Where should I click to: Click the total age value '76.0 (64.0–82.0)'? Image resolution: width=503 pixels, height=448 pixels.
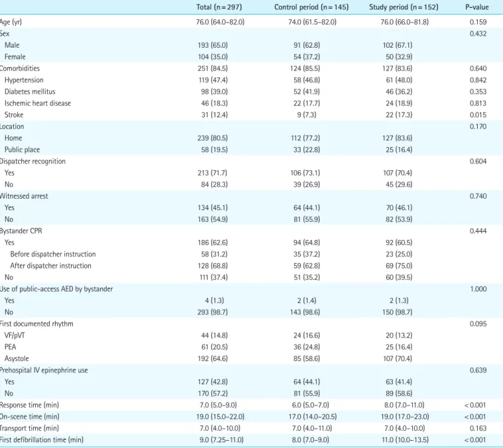(220, 22)
